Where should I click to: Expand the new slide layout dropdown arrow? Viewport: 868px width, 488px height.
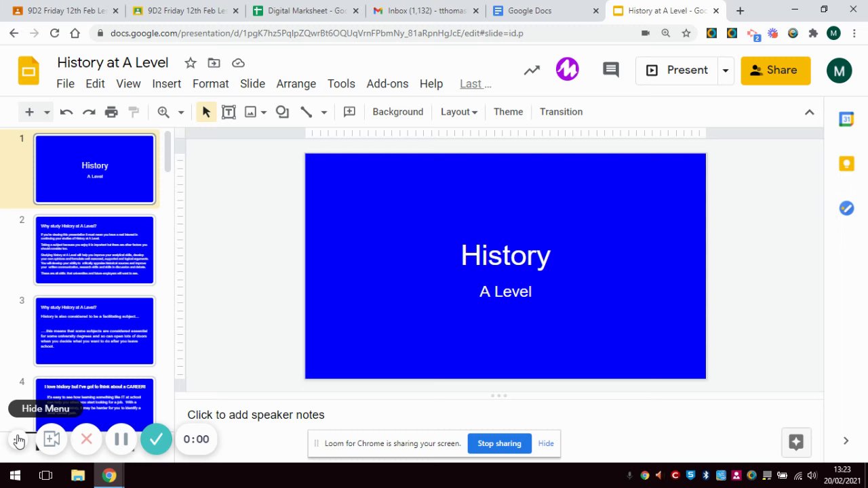(47, 112)
